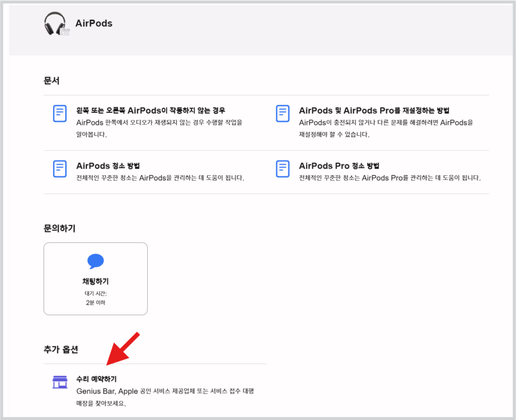Click the '추가 옵션' section heading
Viewport: 516px width, 420px height.
[61, 349]
